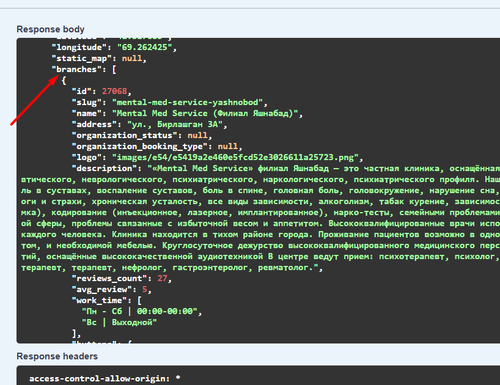This screenshot has height=385, width=500.
Task: Click the access-control-allow-origin header line
Action: [x=105, y=379]
